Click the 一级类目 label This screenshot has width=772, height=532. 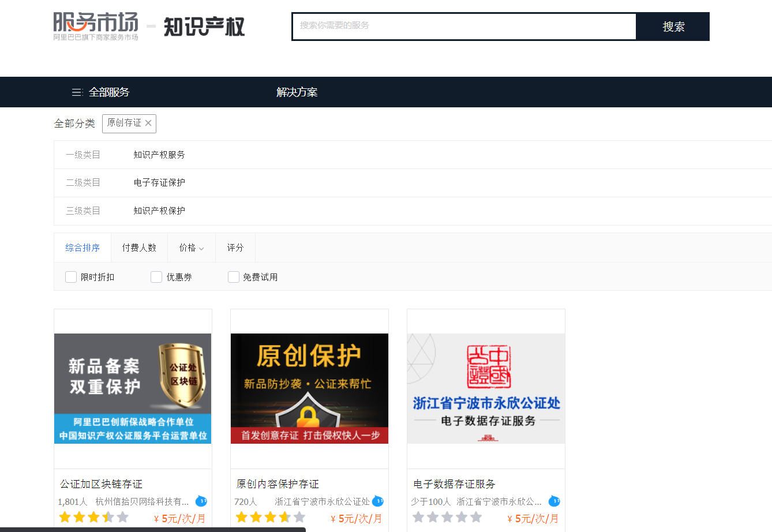(x=83, y=155)
